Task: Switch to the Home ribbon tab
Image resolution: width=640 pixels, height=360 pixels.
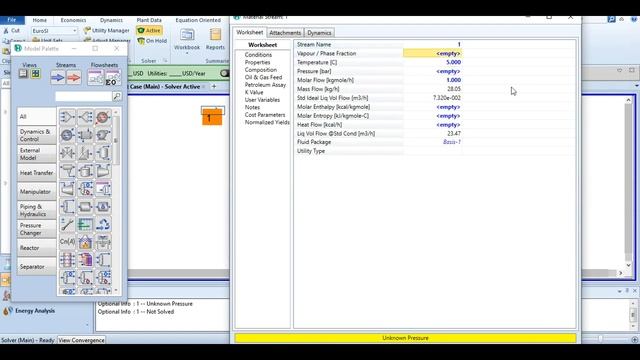Action: pyautogui.click(x=40, y=20)
